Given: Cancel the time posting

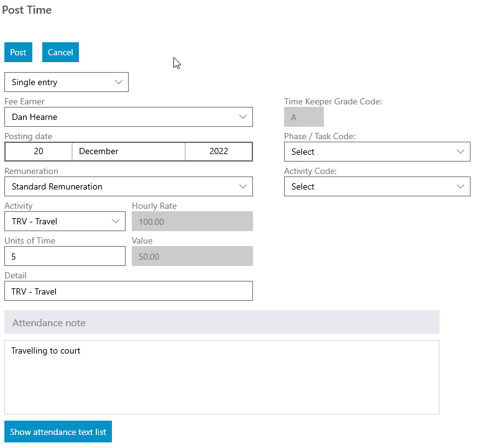Looking at the screenshot, I should tap(60, 52).
